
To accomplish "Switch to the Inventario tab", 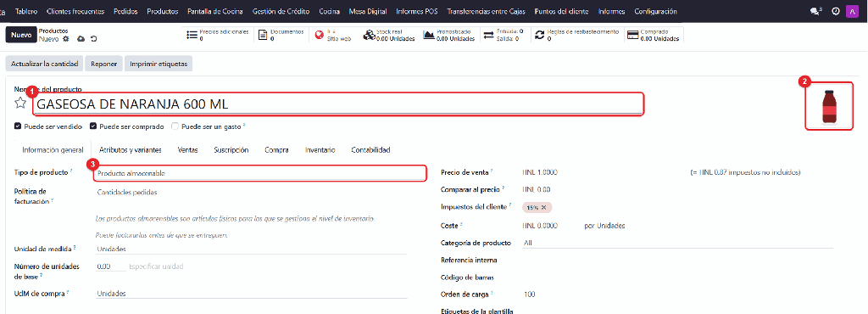I will tap(320, 149).
